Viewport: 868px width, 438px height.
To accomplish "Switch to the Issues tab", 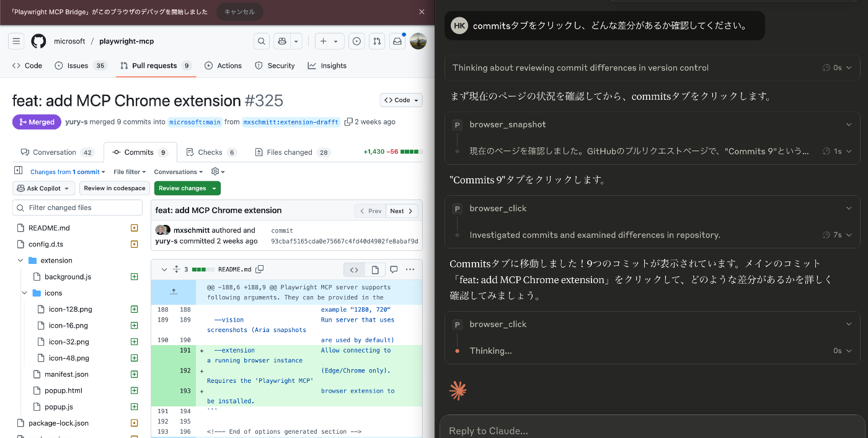I will tap(81, 66).
